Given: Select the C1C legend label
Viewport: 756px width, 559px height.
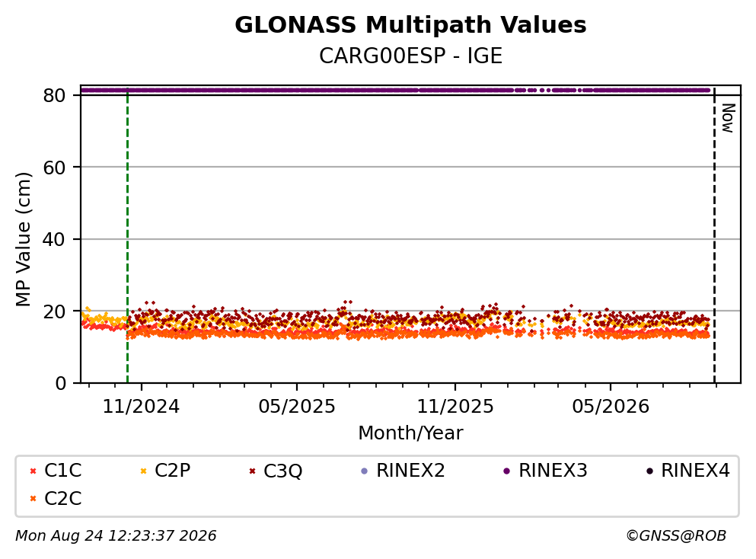Looking at the screenshot, I should (62, 470).
